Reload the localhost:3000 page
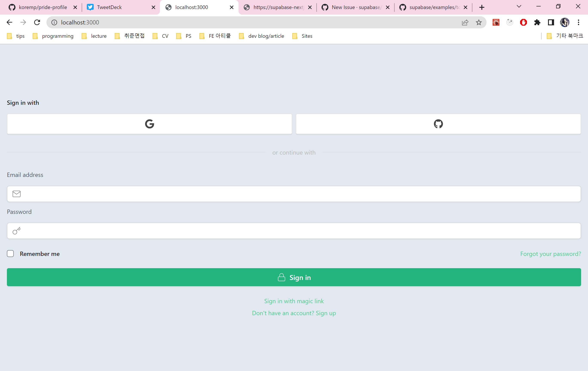 37,22
